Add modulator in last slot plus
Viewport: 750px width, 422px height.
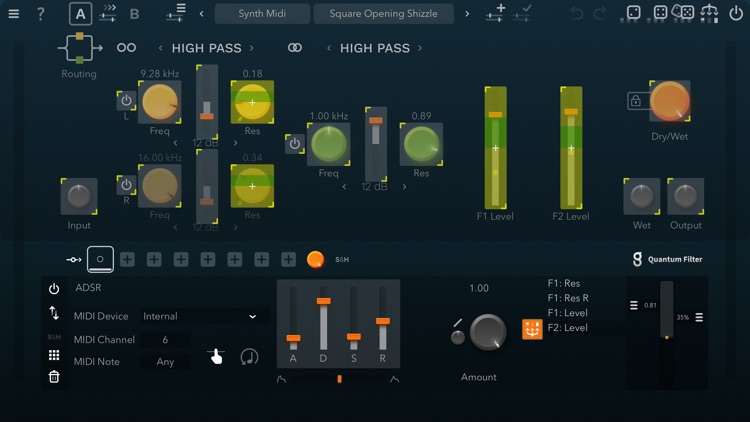[288, 259]
